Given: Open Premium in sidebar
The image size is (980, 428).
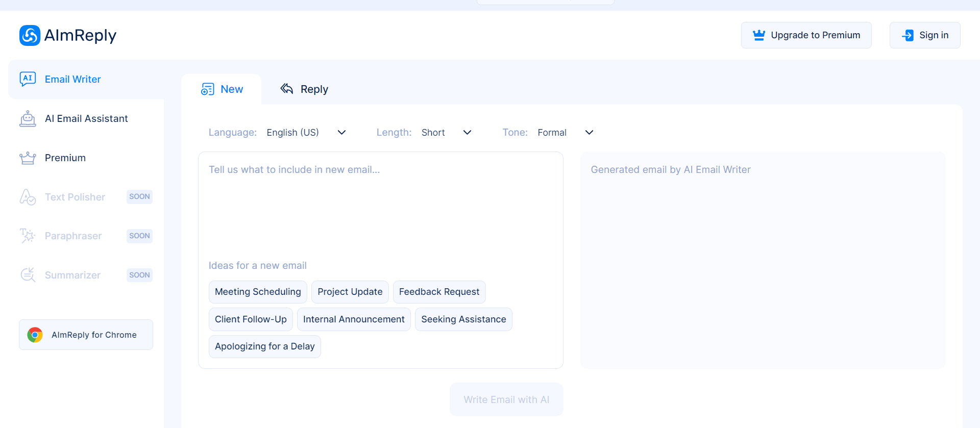Looking at the screenshot, I should click(x=86, y=158).
